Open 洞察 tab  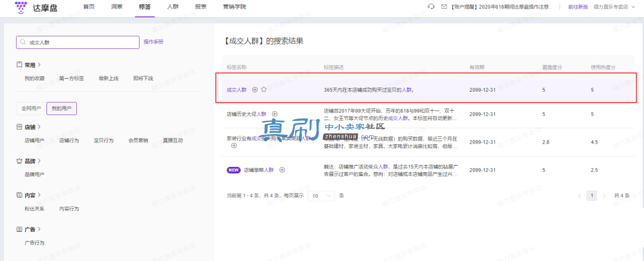coord(117,7)
